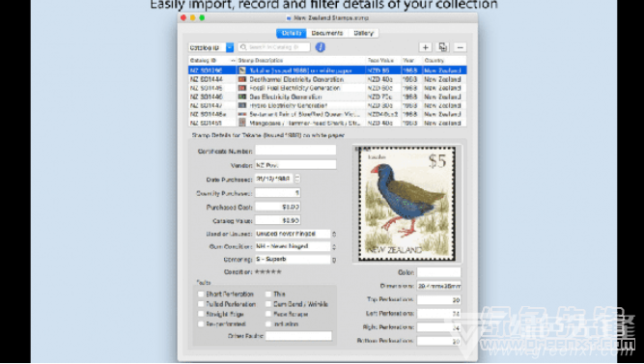Check the Straight Edge fault checkbox
The height and width of the screenshot is (364, 644).
[201, 314]
